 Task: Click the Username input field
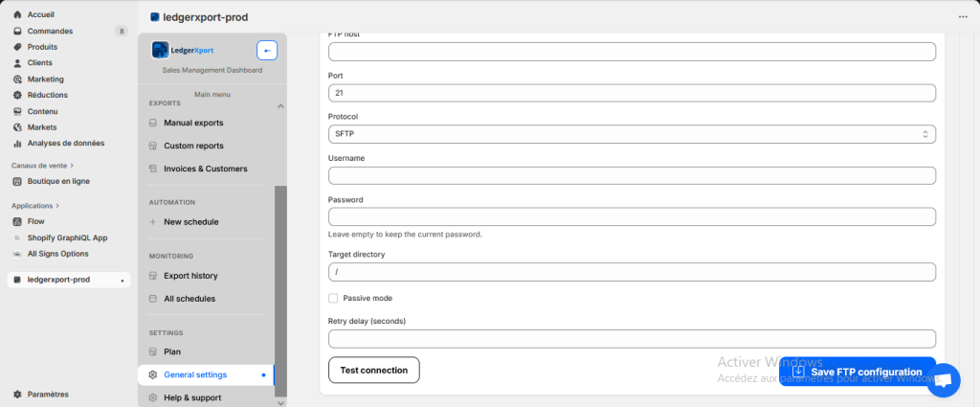pos(632,175)
